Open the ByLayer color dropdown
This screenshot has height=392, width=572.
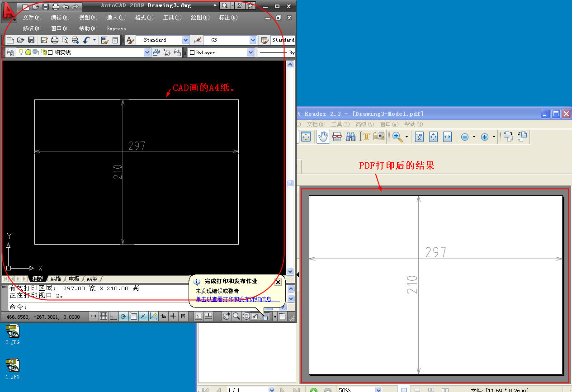pos(251,52)
